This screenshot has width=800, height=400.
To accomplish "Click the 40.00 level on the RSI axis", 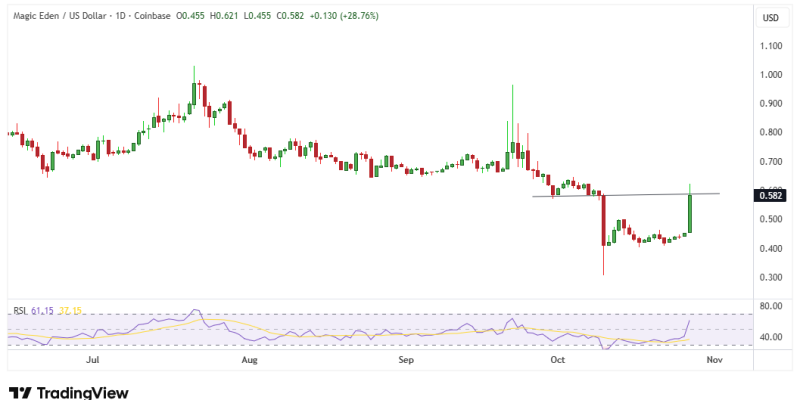I will (x=769, y=338).
